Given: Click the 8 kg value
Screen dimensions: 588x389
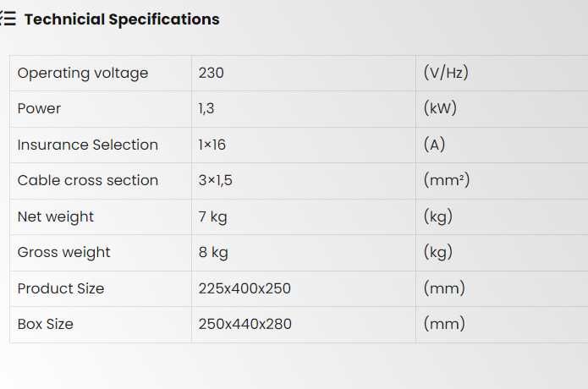Looking at the screenshot, I should point(213,252).
